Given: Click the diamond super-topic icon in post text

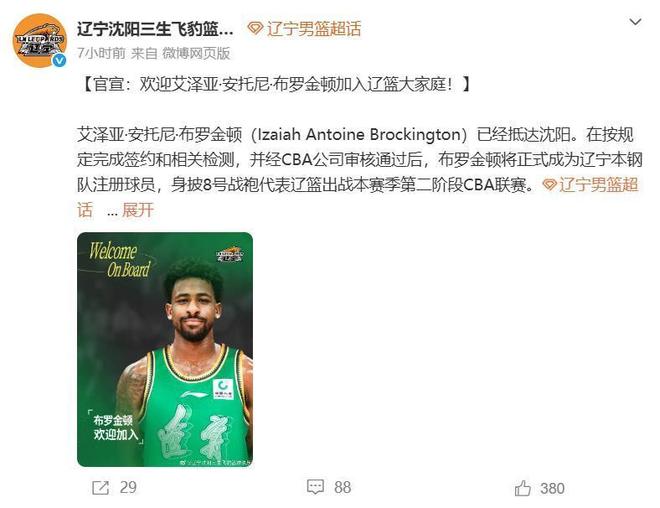Looking at the screenshot, I should click(x=550, y=184).
